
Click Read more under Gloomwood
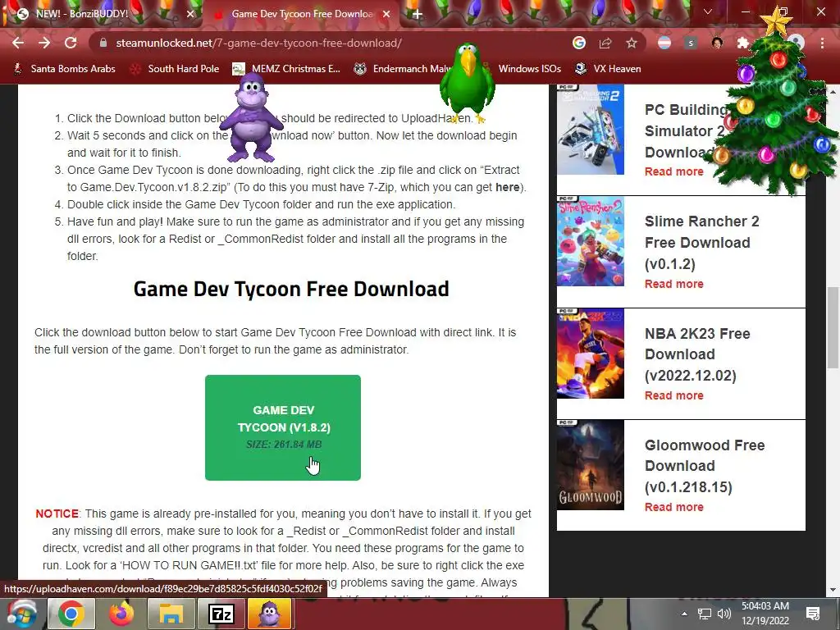(674, 507)
